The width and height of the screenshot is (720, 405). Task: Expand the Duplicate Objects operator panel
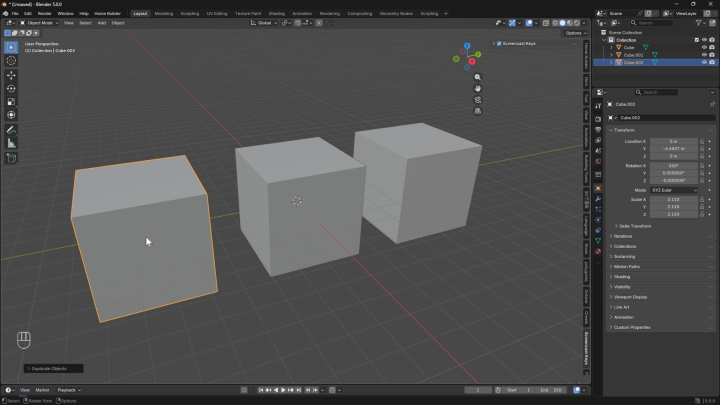click(x=53, y=369)
